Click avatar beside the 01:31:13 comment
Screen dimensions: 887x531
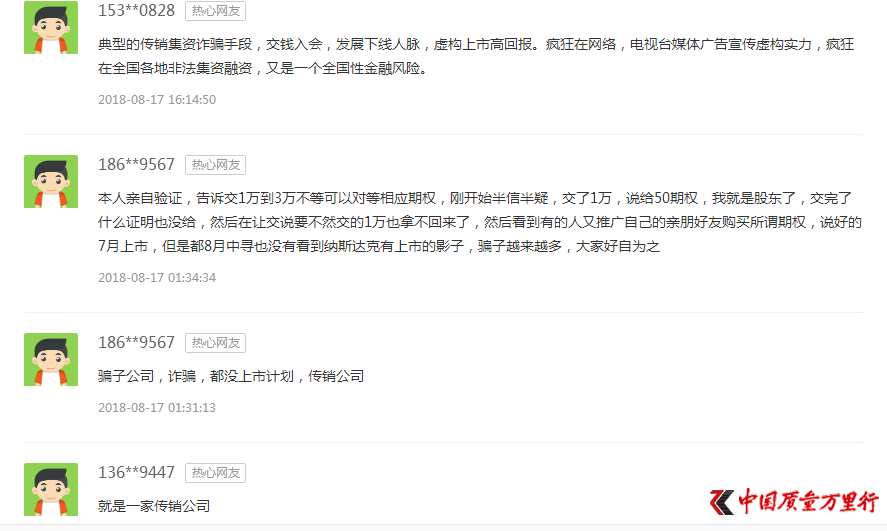coord(51,360)
